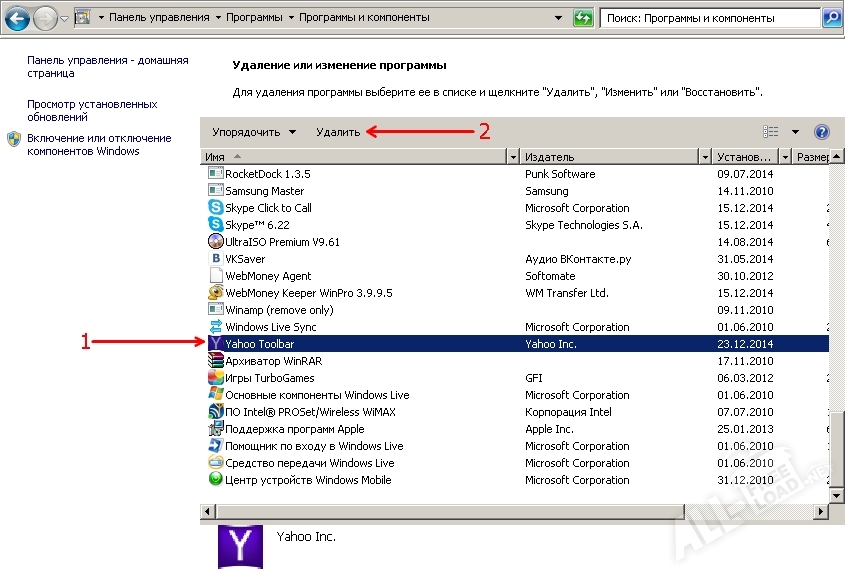845x573 pixels.
Task: Open the recent pages dropdown arrow
Action: pyautogui.click(x=64, y=19)
